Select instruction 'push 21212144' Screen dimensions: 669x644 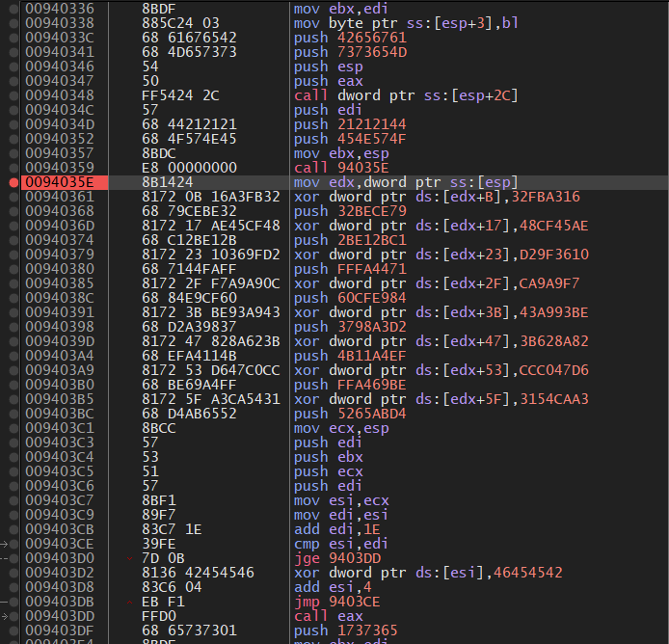(x=350, y=124)
